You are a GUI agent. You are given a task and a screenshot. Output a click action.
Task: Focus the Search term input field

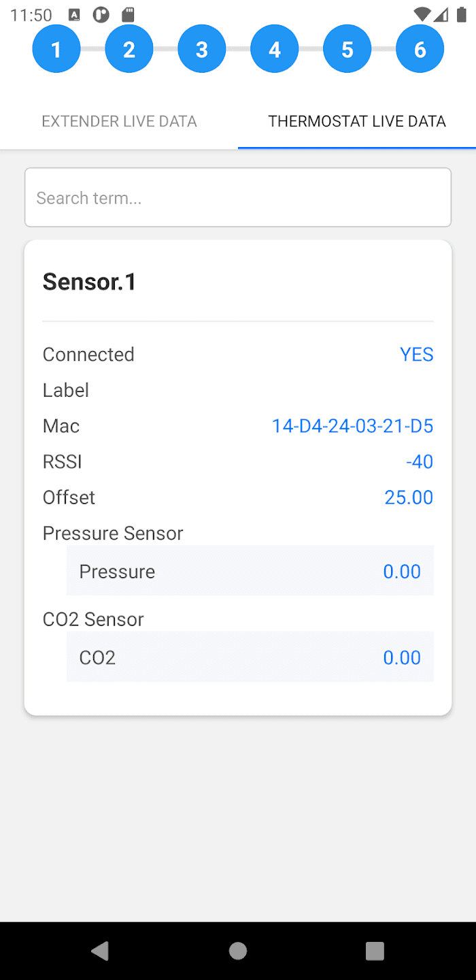pyautogui.click(x=238, y=197)
